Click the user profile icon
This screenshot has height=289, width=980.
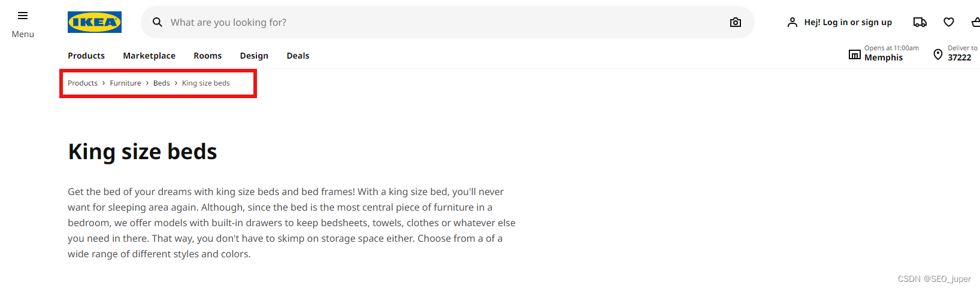coord(793,22)
